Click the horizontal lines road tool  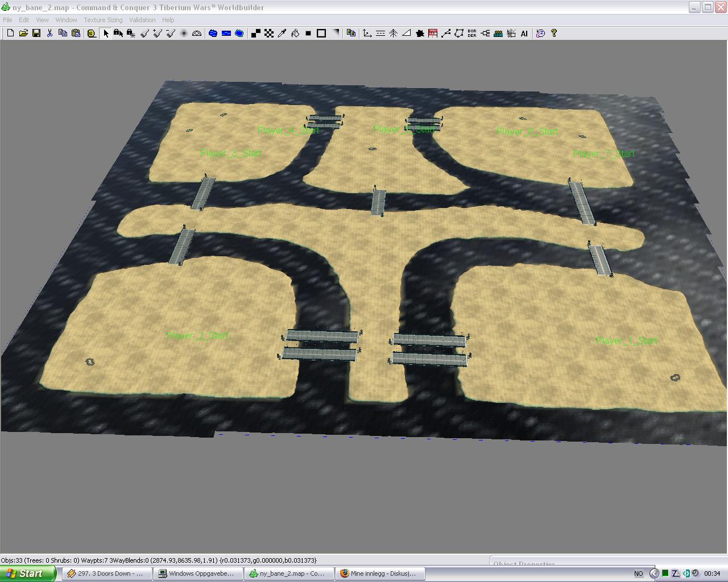tap(380, 34)
